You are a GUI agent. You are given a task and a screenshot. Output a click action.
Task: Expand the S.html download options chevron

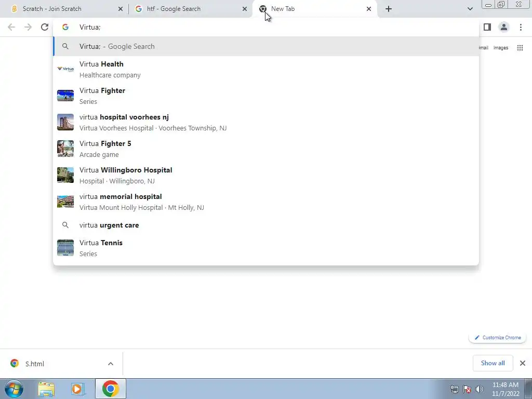pyautogui.click(x=111, y=364)
